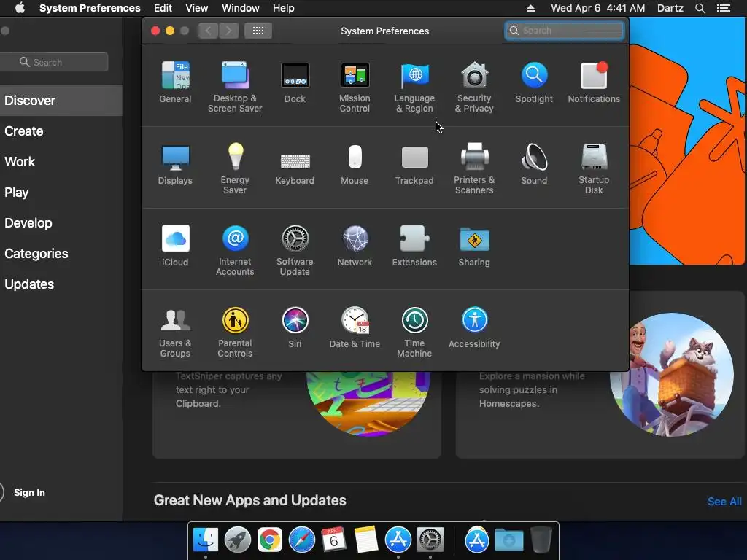Viewport: 747px width, 560px height.
Task: Open Startup Disk preferences
Action: (x=594, y=168)
